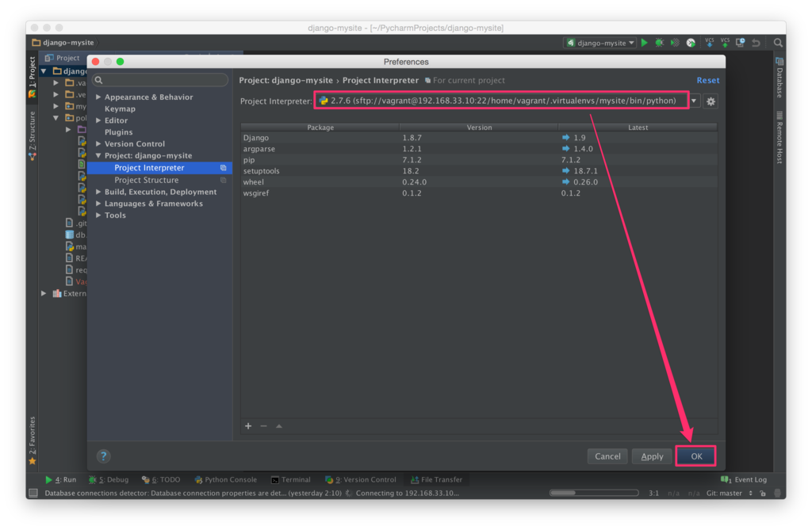
Task: Open the 9: Version Control tool window
Action: 361,480
